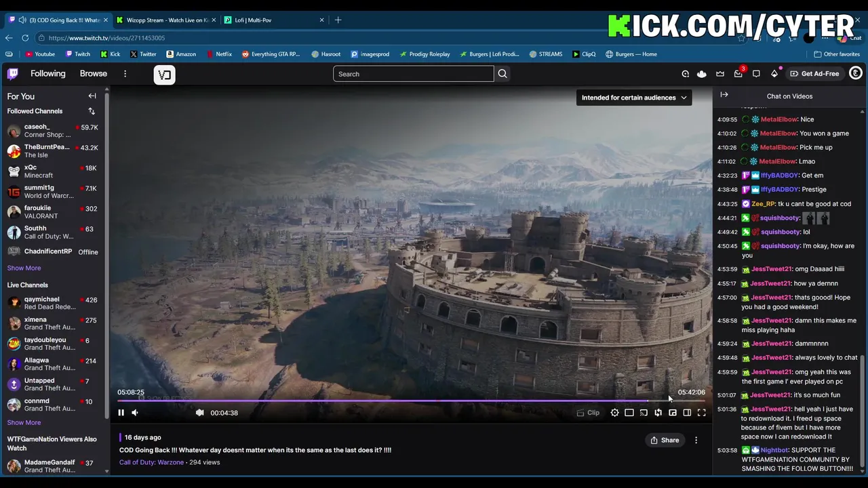Viewport: 868px width, 488px height.
Task: Open the Youtube bookmark
Action: coord(40,54)
